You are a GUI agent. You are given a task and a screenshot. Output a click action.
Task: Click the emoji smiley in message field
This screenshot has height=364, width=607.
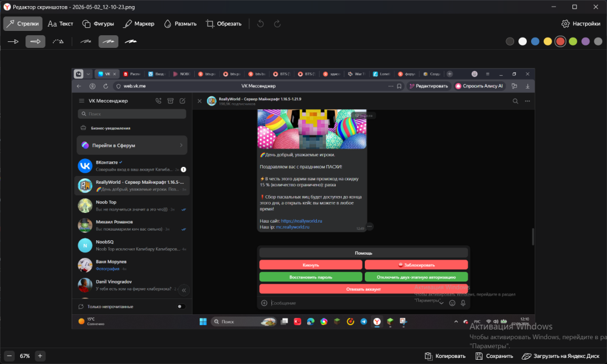click(452, 303)
